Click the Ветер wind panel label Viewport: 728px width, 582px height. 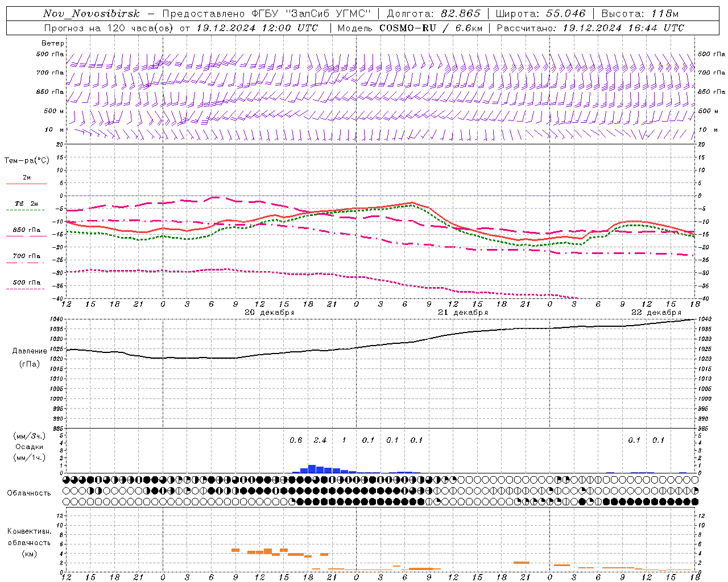52,43
